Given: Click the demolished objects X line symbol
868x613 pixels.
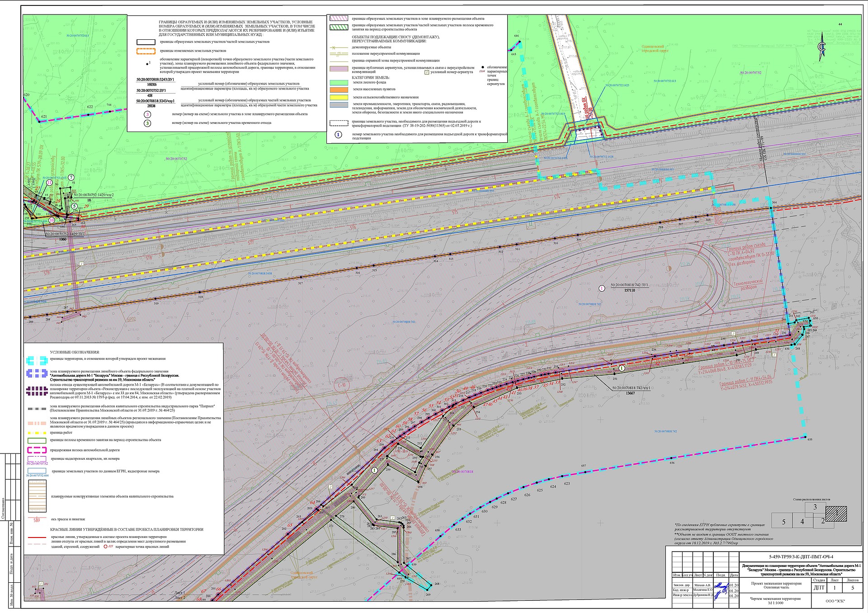Looking at the screenshot, I should [339, 47].
